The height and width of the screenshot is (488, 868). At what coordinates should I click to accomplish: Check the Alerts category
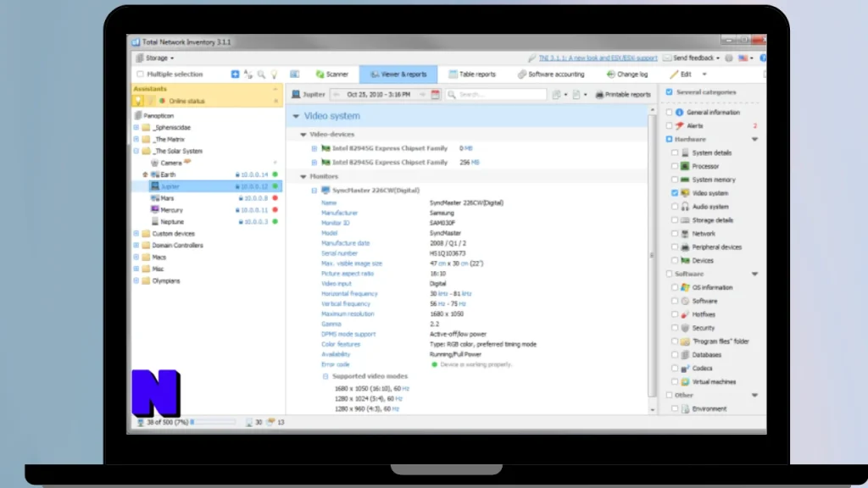[670, 126]
